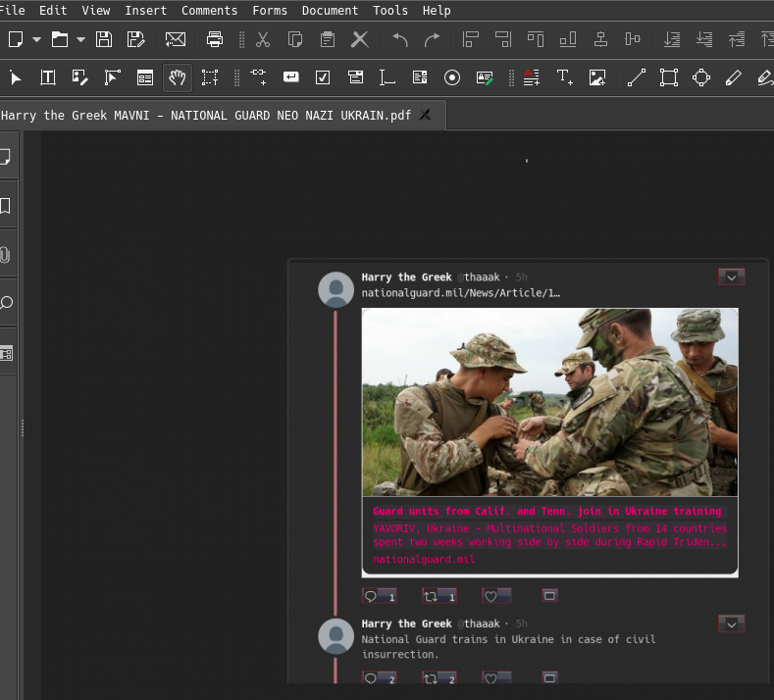774x700 pixels.
Task: Click the Add link tool icon
Action: [259, 77]
